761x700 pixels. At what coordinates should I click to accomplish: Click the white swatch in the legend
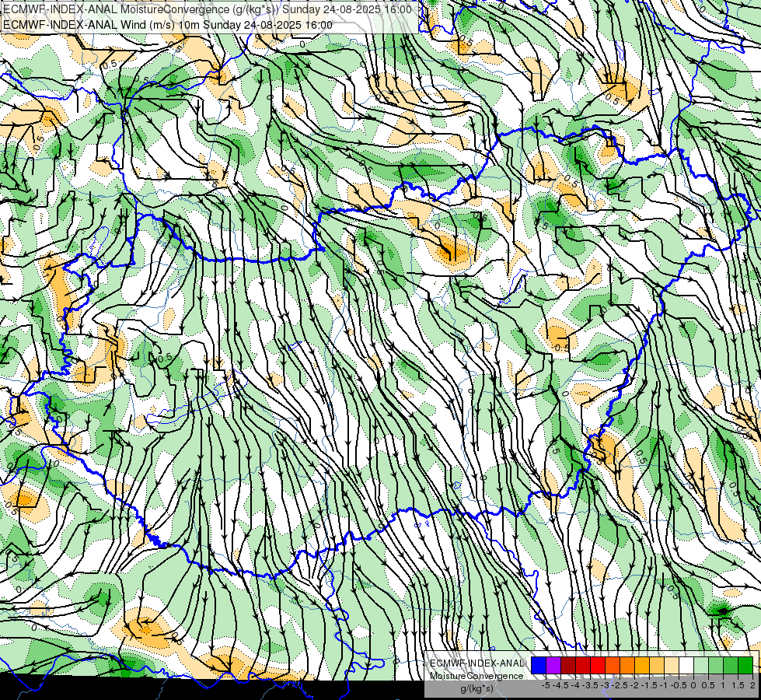pyautogui.click(x=686, y=666)
